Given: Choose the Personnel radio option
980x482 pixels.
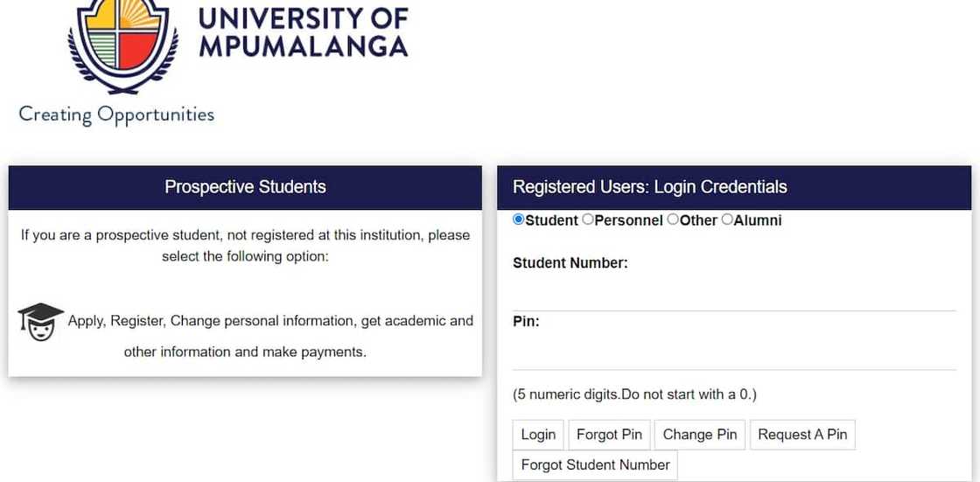Looking at the screenshot, I should 587,220.
